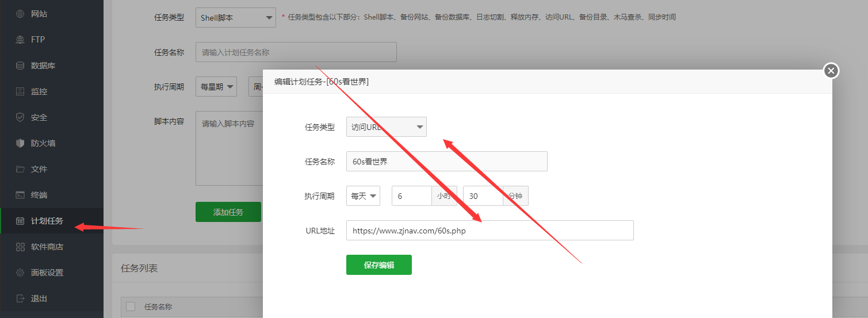Click the 监控 monitor icon
The image size is (868, 318).
point(20,91)
